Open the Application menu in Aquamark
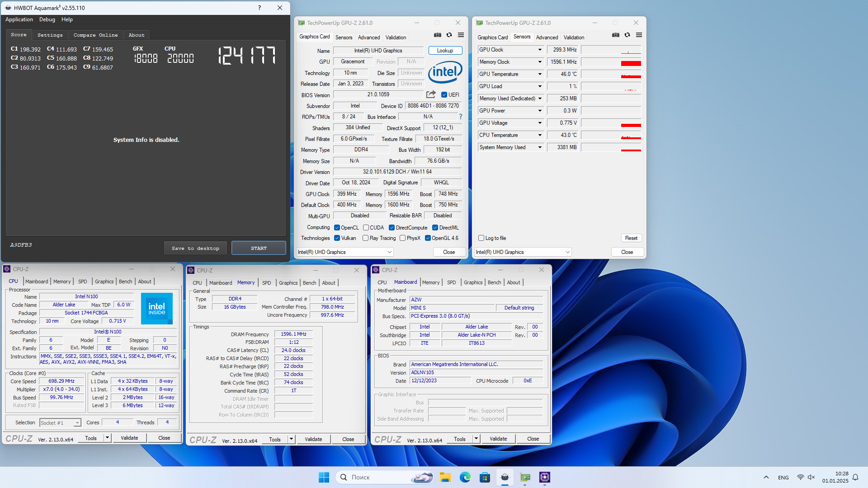 click(19, 19)
